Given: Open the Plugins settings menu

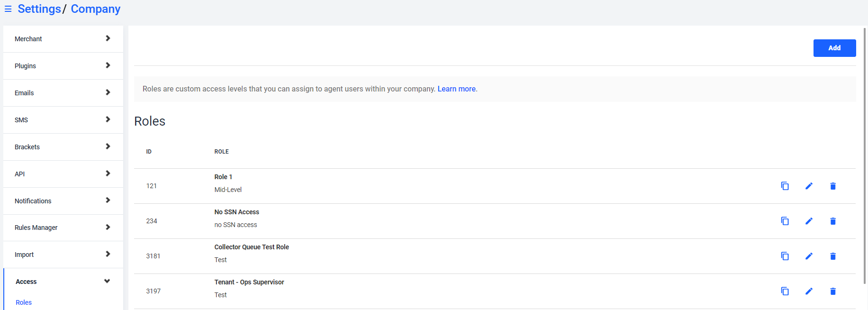Looking at the screenshot, I should pos(63,66).
